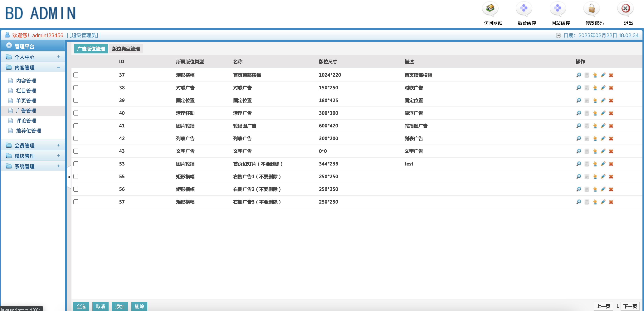Check the box for ID 40
The image size is (644, 311).
click(76, 113)
